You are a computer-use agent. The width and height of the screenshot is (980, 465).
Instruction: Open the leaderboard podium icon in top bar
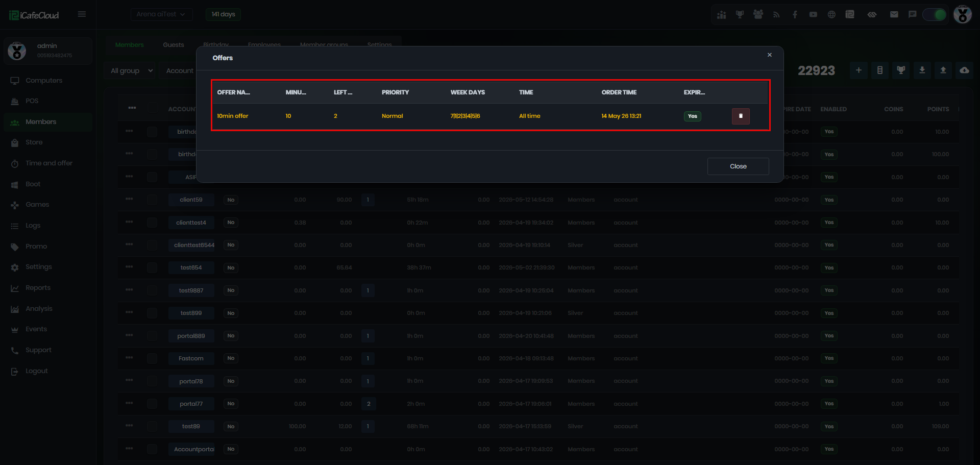point(721,15)
